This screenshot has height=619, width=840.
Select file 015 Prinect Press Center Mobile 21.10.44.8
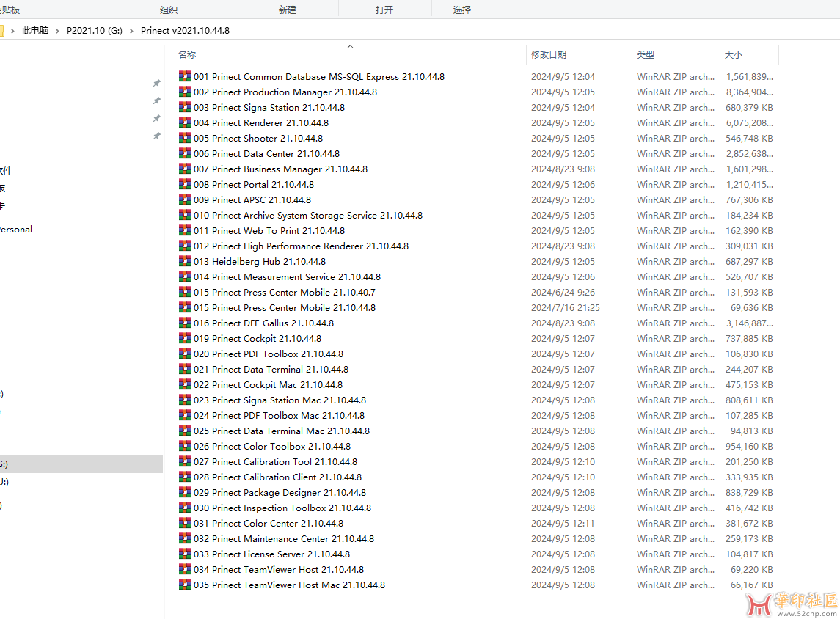point(285,308)
